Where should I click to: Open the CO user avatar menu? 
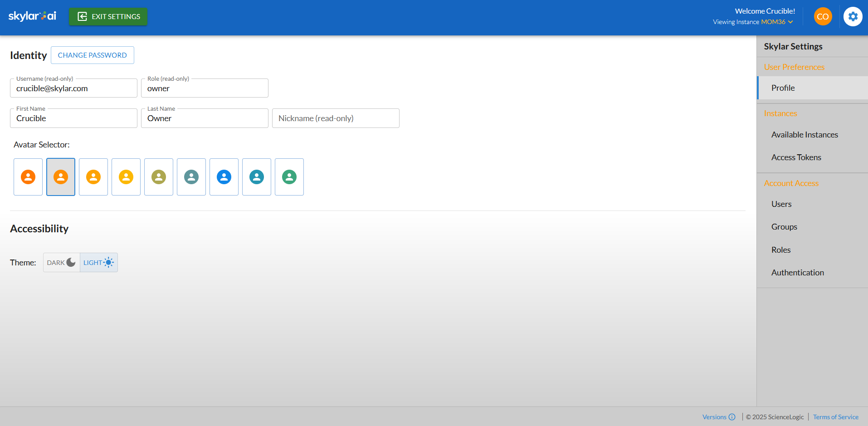tap(823, 17)
